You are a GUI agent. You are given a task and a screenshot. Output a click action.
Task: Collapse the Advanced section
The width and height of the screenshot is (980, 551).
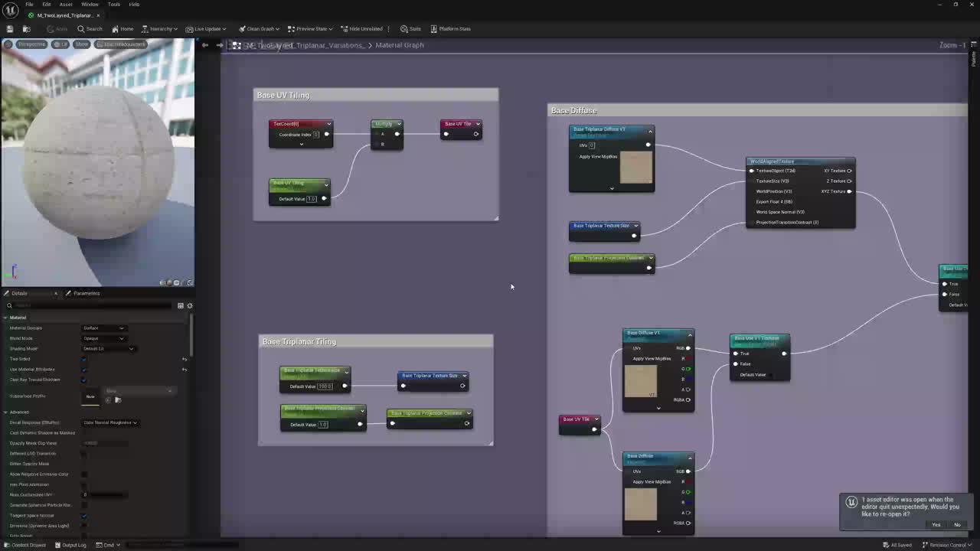[x=5, y=412]
